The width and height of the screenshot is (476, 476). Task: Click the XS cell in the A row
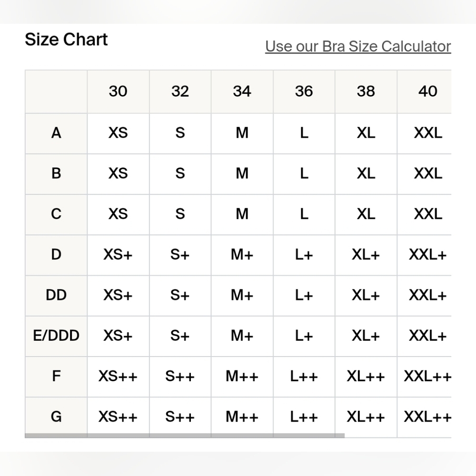pyautogui.click(x=118, y=133)
